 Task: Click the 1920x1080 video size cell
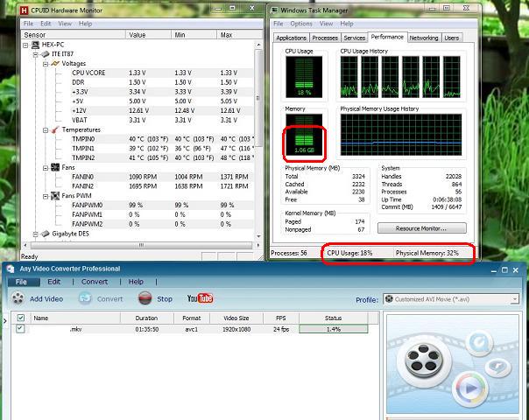point(236,329)
